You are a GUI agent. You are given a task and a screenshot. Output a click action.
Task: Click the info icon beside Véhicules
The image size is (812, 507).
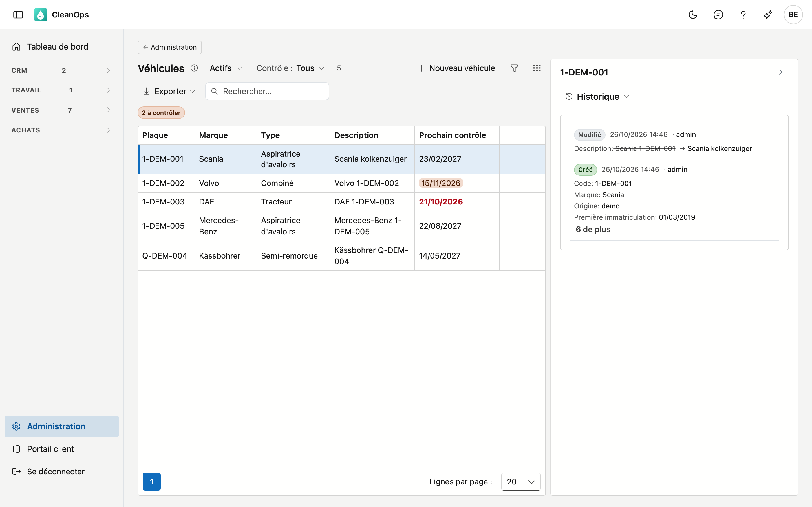194,68
